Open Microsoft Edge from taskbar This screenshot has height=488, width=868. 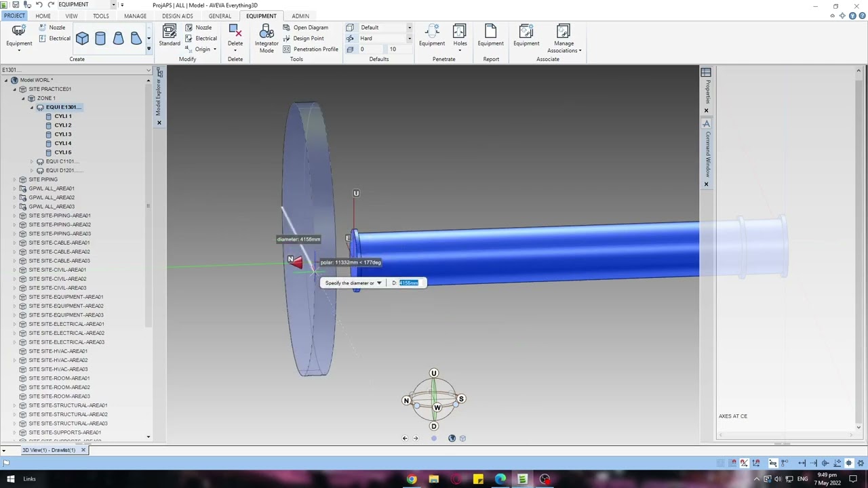500,479
